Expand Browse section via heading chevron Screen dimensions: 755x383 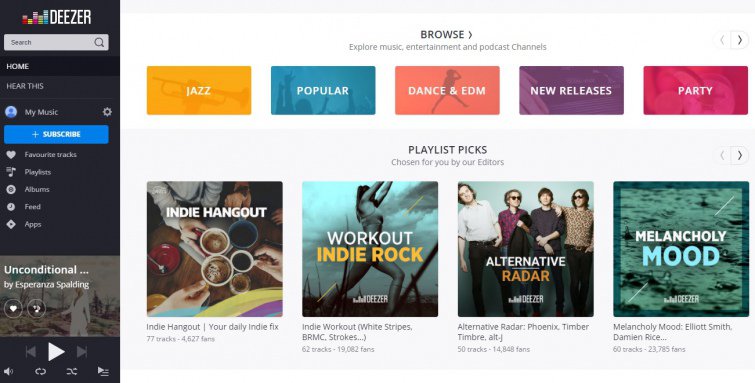point(470,35)
